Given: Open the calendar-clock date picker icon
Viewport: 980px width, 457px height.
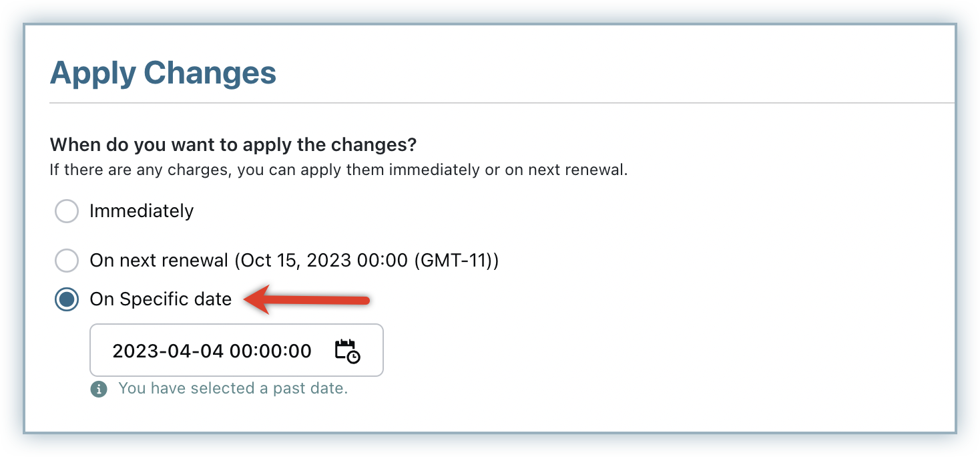Looking at the screenshot, I should [x=347, y=351].
